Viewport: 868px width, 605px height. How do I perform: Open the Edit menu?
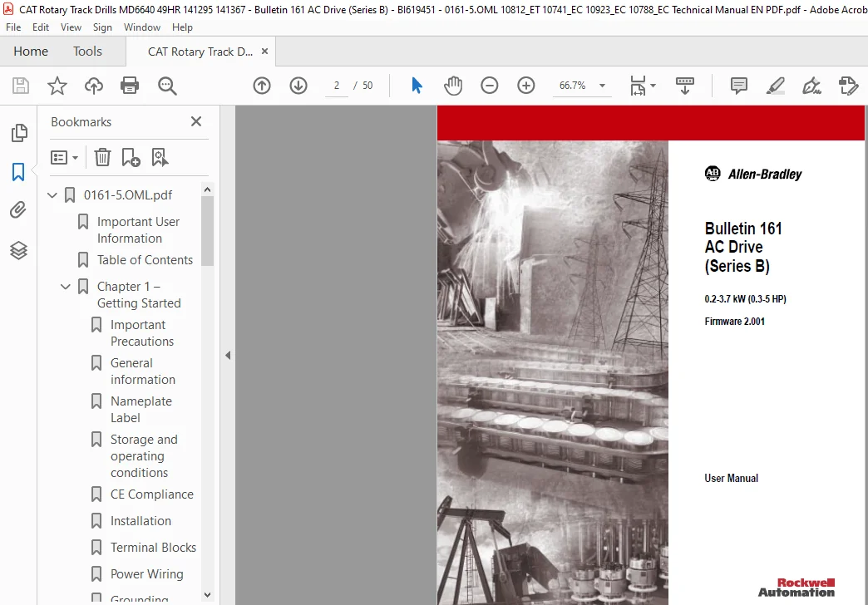(41, 27)
